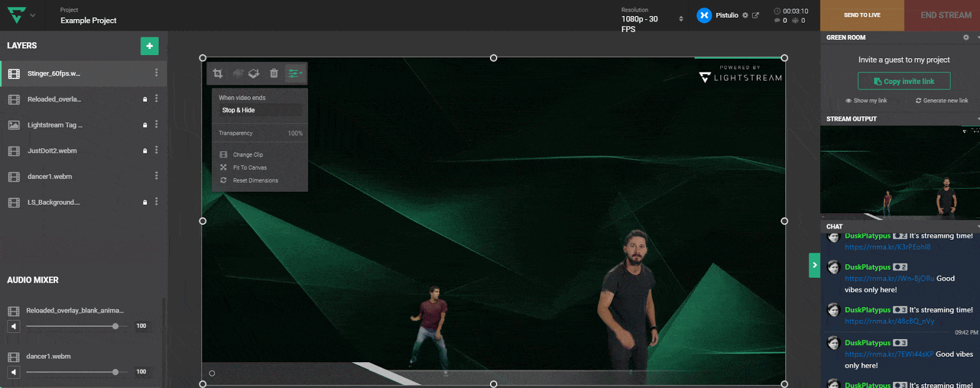Toggle lock on JustDoIt2.webm layer

pos(145,151)
